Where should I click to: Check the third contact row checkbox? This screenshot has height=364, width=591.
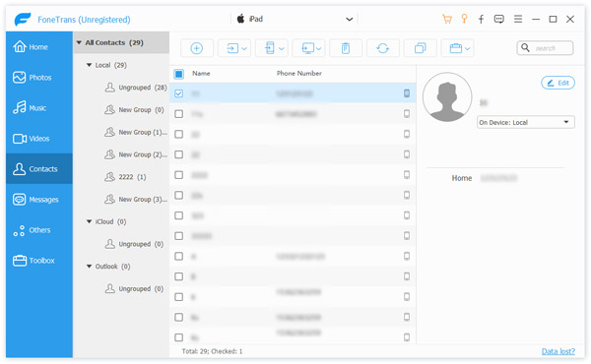click(179, 134)
